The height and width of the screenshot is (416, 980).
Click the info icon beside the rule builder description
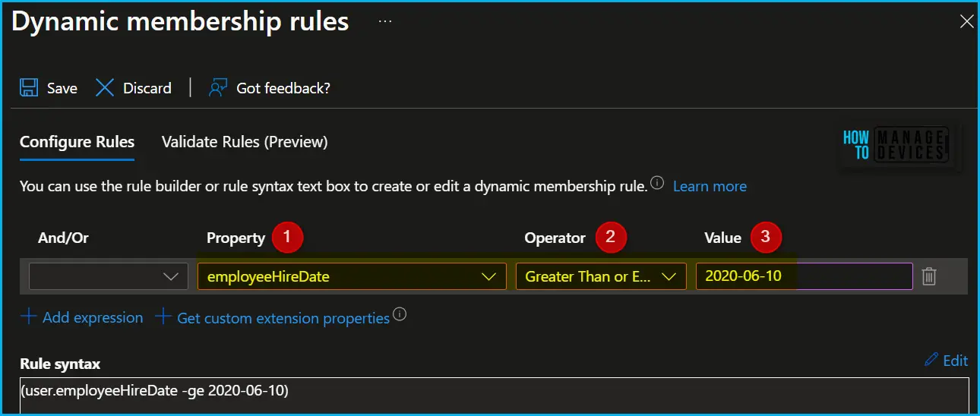658,184
